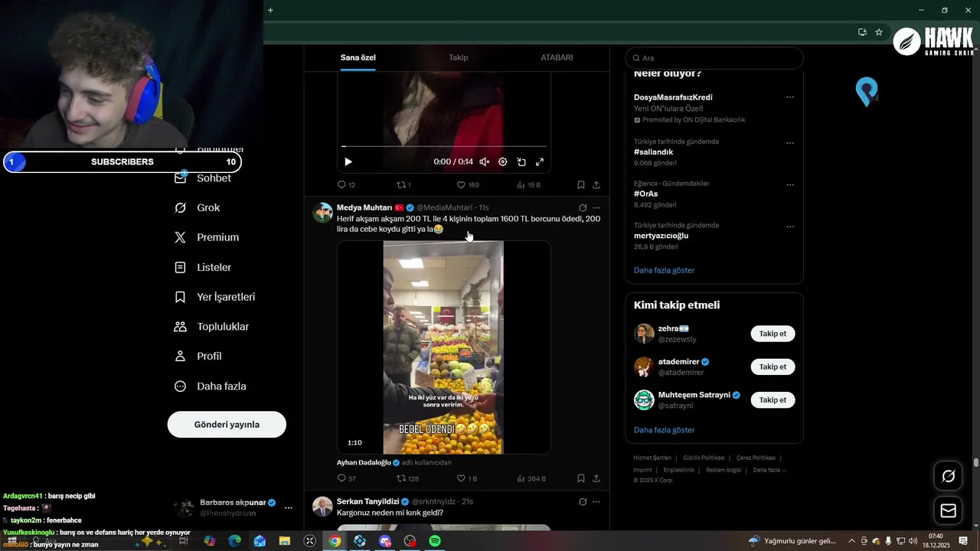Bookmark this page with the star icon
The width and height of the screenshot is (980, 551).
tap(879, 32)
